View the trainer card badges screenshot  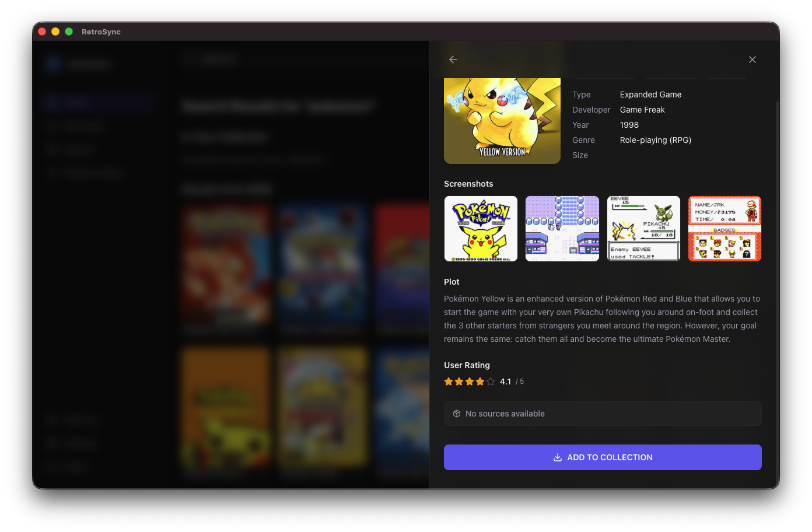tap(725, 229)
